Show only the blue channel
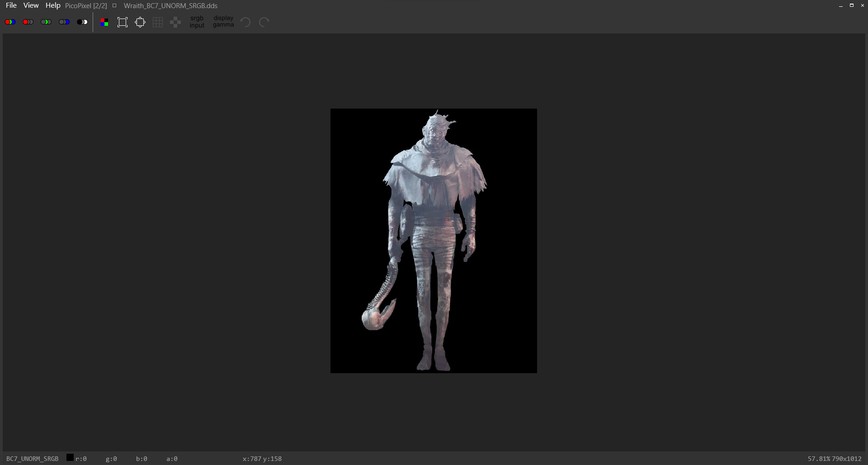The width and height of the screenshot is (868, 465). [64, 22]
